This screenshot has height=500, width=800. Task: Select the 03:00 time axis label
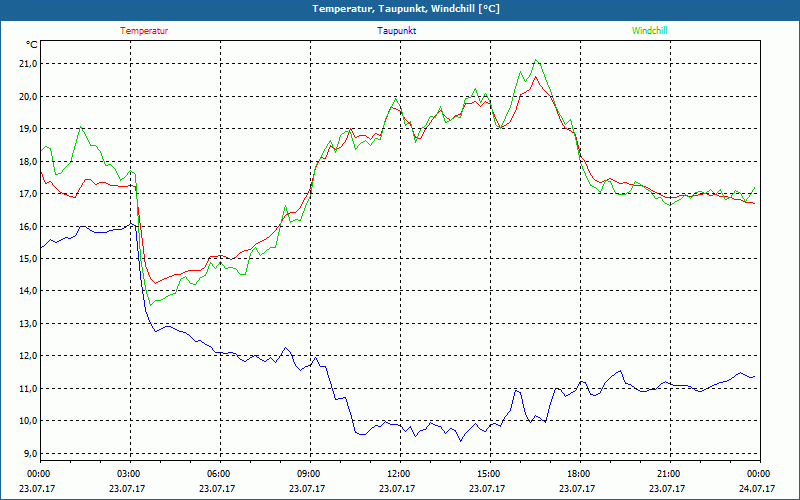point(129,474)
